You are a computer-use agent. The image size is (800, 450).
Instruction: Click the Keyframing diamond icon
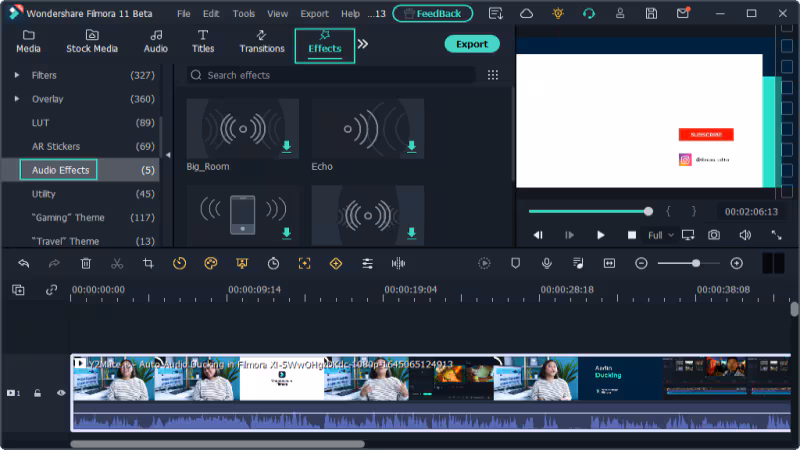point(336,263)
